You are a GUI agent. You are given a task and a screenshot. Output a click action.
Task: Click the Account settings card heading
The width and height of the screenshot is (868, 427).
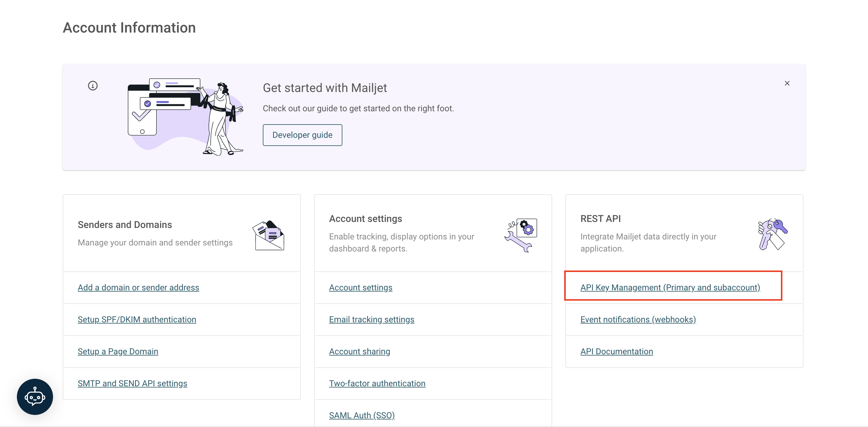point(366,219)
